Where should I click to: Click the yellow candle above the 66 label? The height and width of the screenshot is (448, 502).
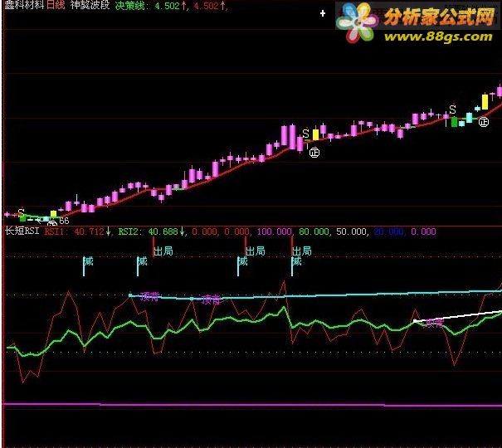(x=53, y=214)
